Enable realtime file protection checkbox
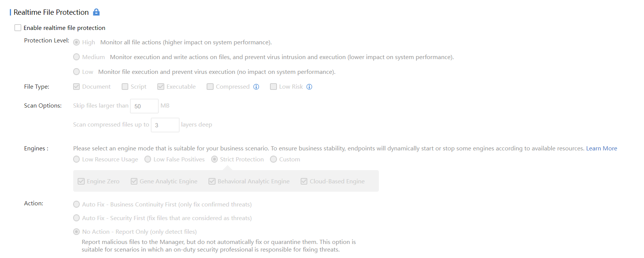The image size is (644, 258). point(18,28)
